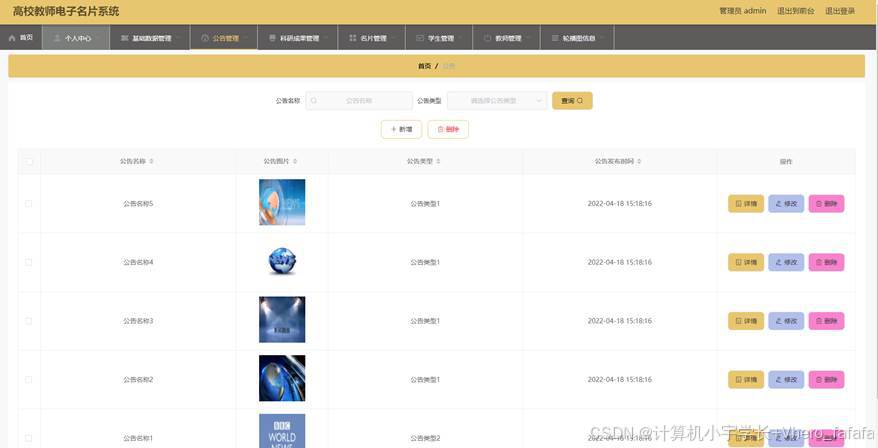878x448 pixels.
Task: Click 首页 in the breadcrumb
Action: (424, 66)
